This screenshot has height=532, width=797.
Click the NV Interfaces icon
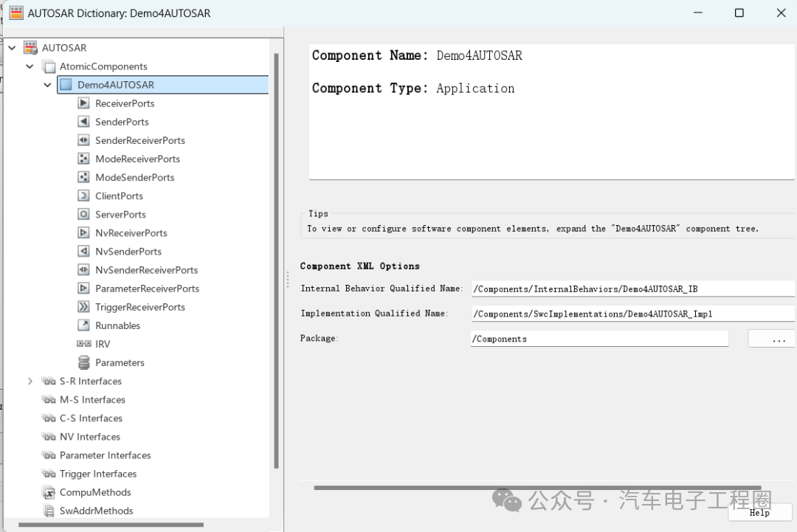click(49, 437)
